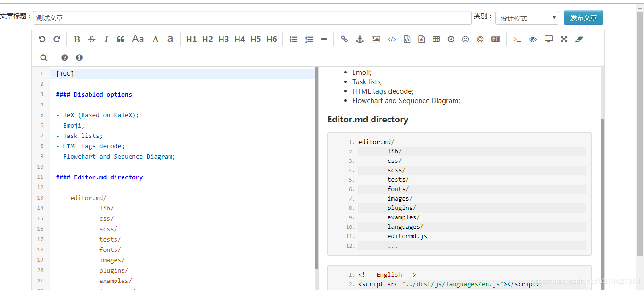Screen dimensions: 644x290
Task: Click 'editormd.js' in the preview code block
Action: coord(407,236)
